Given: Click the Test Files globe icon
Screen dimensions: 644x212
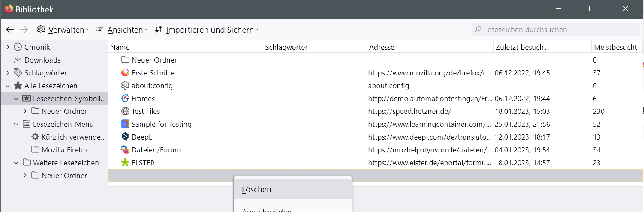Looking at the screenshot, I should tap(125, 111).
